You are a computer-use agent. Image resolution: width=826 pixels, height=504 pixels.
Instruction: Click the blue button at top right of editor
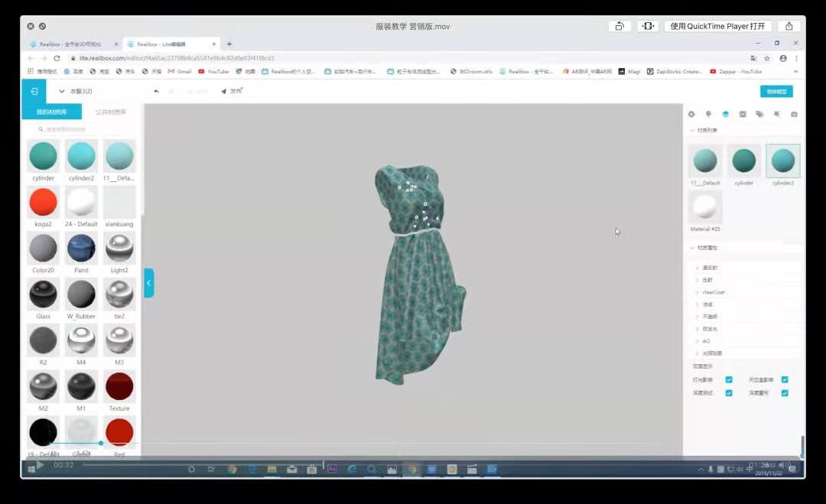[x=776, y=91]
